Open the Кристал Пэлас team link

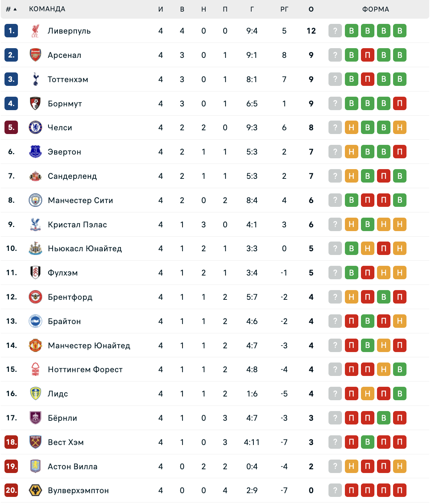[77, 224]
